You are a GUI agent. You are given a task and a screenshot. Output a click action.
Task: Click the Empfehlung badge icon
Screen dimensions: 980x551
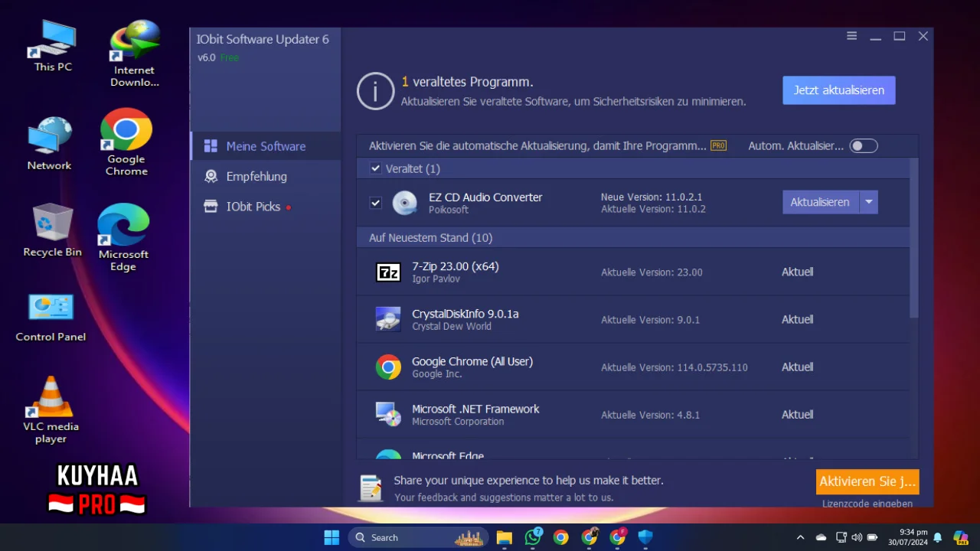pyautogui.click(x=211, y=176)
